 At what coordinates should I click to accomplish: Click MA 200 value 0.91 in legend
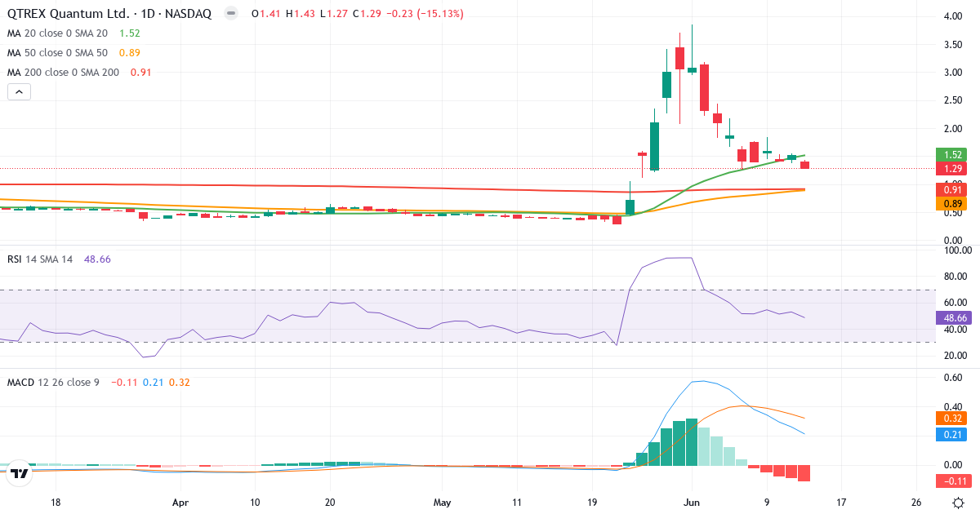[141, 73]
